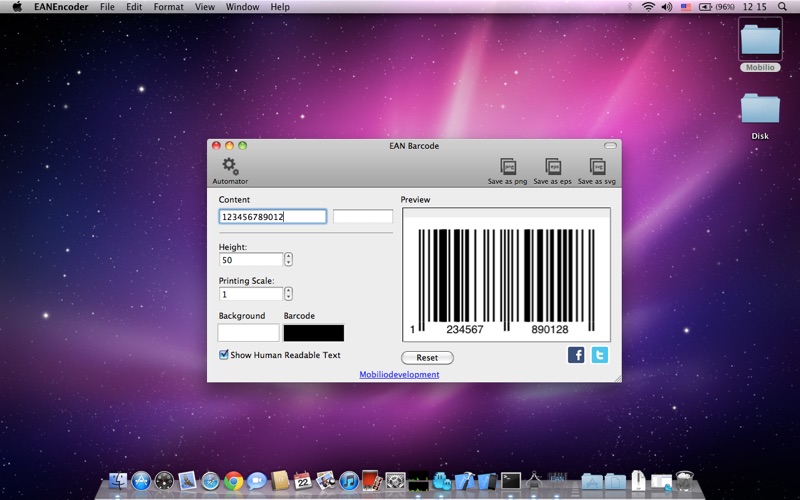Image resolution: width=800 pixels, height=500 pixels.
Task: Open the Window menu
Action: point(242,7)
